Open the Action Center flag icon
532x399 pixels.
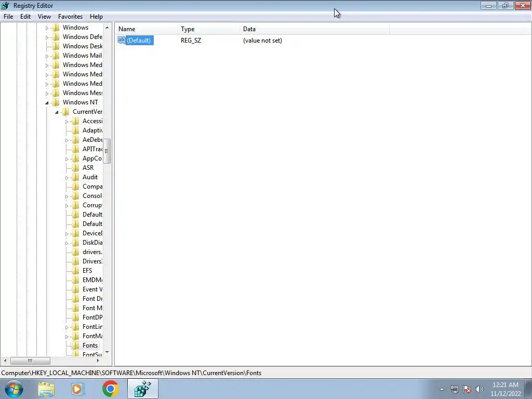467,389
